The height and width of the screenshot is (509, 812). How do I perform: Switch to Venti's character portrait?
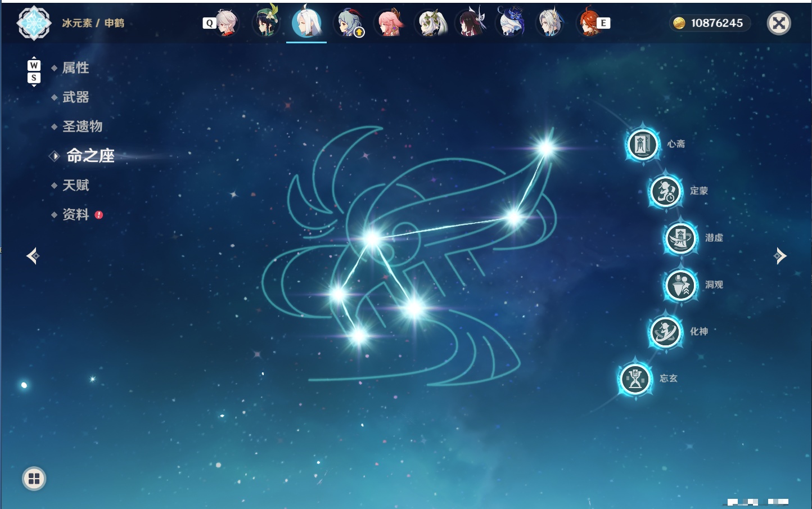pos(266,23)
